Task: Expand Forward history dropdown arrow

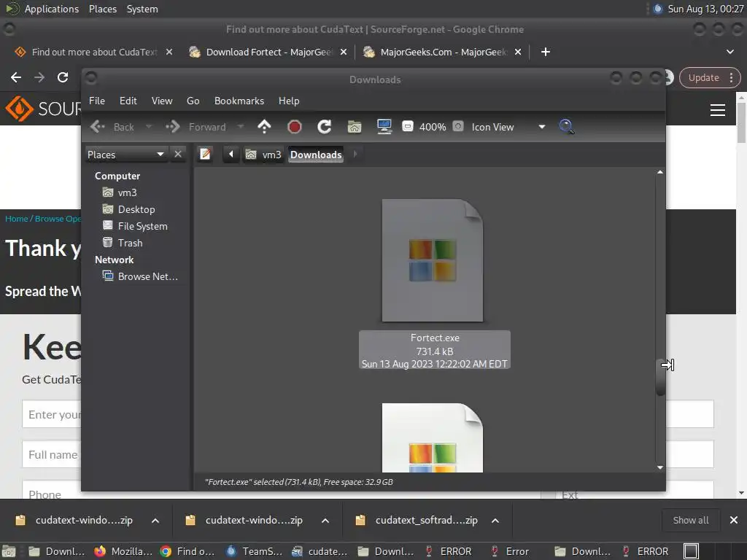Action: 241,127
